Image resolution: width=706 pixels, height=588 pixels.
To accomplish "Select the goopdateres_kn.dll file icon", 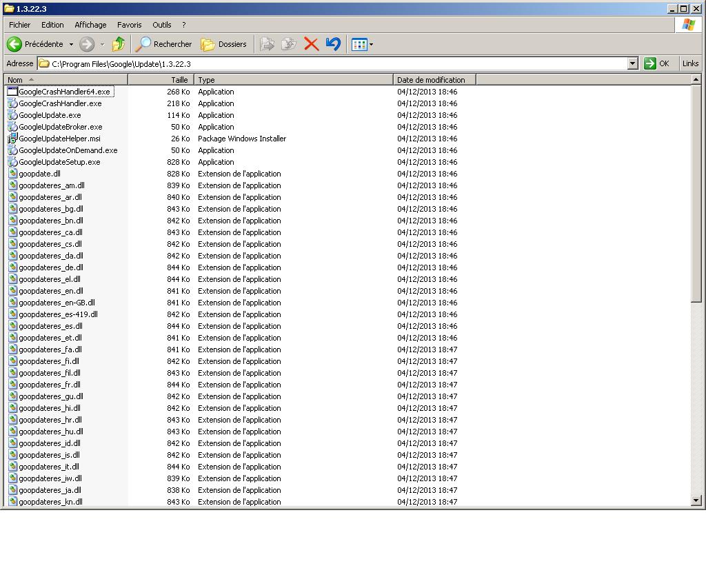I will pos(12,502).
